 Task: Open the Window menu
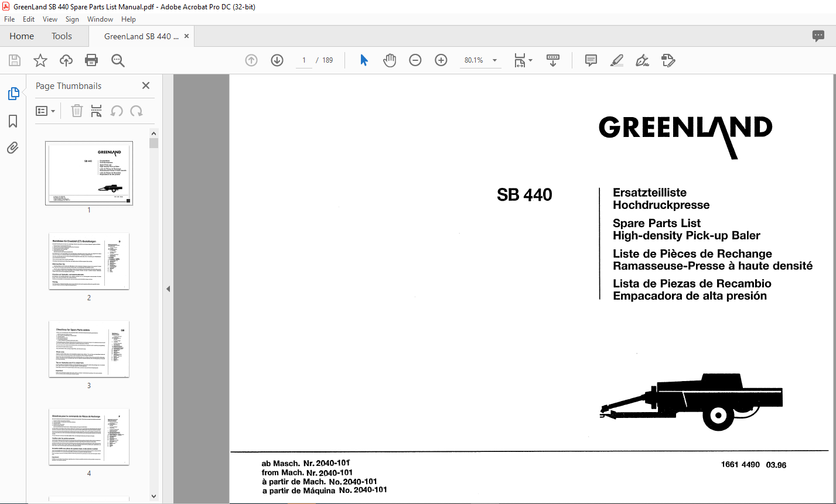[x=100, y=19]
